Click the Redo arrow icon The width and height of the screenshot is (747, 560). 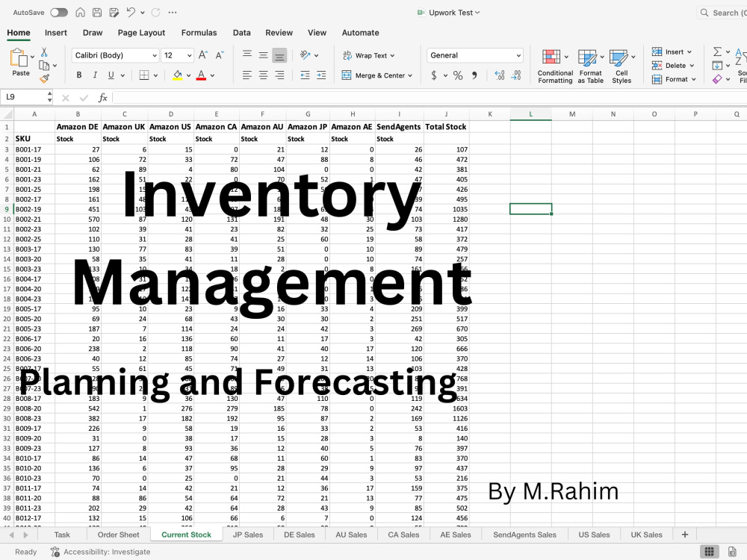[156, 13]
